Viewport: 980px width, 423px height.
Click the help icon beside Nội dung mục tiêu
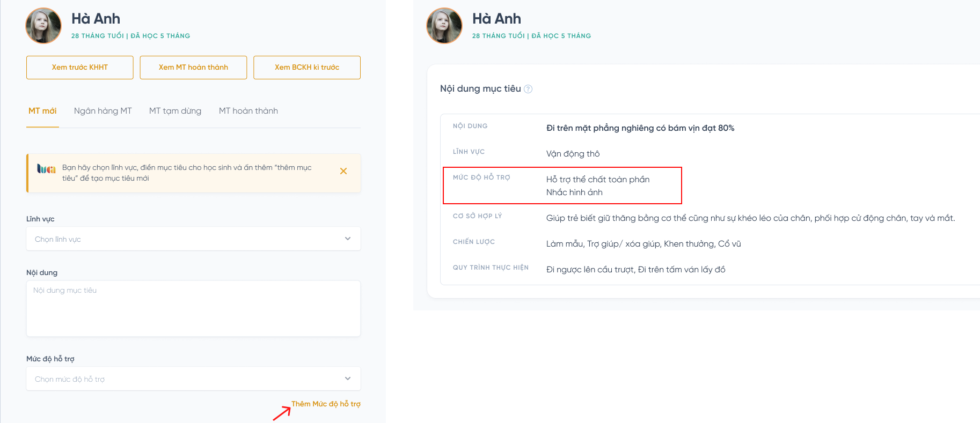[528, 89]
